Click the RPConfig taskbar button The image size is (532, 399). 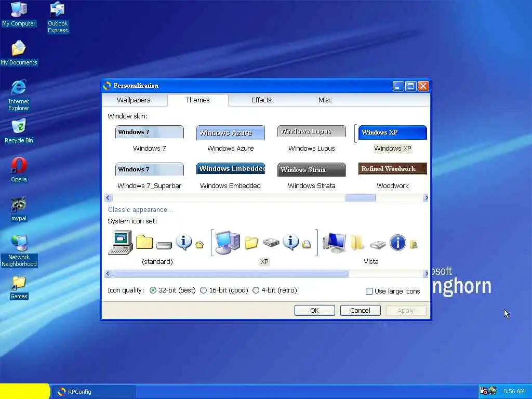[x=93, y=392]
